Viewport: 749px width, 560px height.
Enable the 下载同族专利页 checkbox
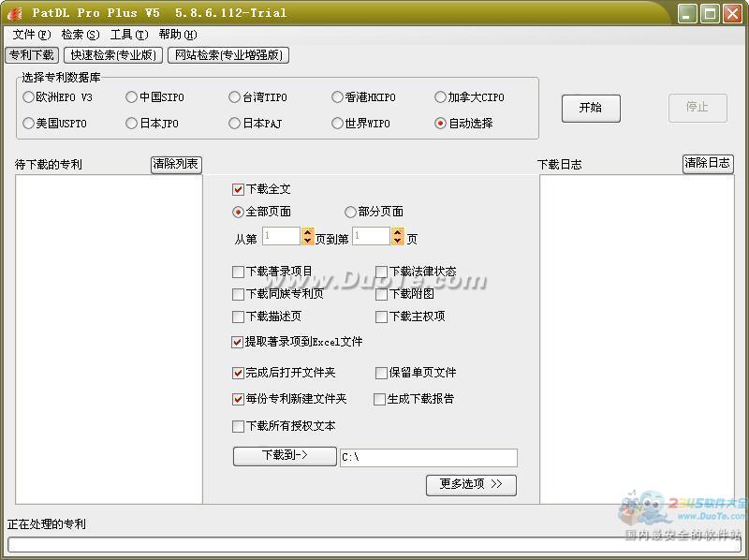click(238, 294)
